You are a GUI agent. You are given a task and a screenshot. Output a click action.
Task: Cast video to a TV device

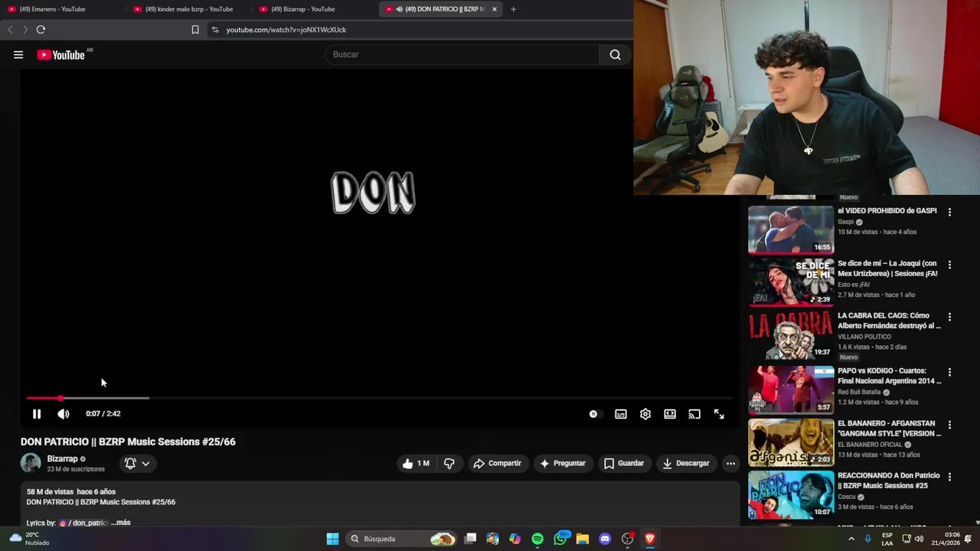[694, 414]
